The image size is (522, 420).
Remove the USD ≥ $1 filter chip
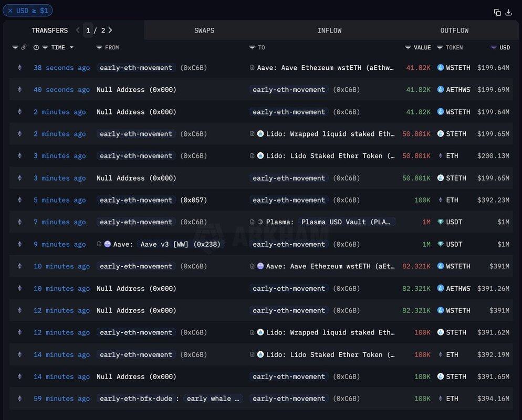click(x=10, y=10)
